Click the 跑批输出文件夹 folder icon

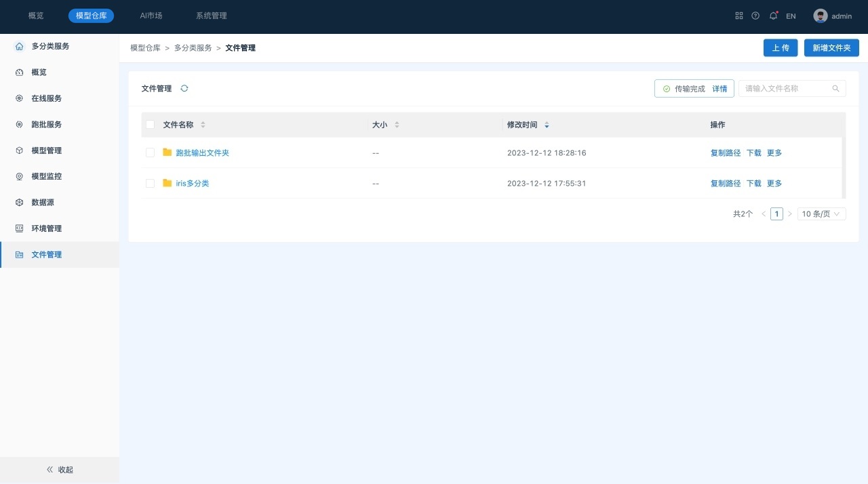coord(167,153)
